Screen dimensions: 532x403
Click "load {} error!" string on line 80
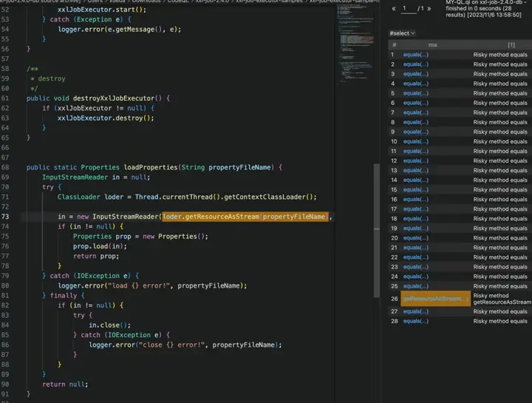(x=138, y=285)
